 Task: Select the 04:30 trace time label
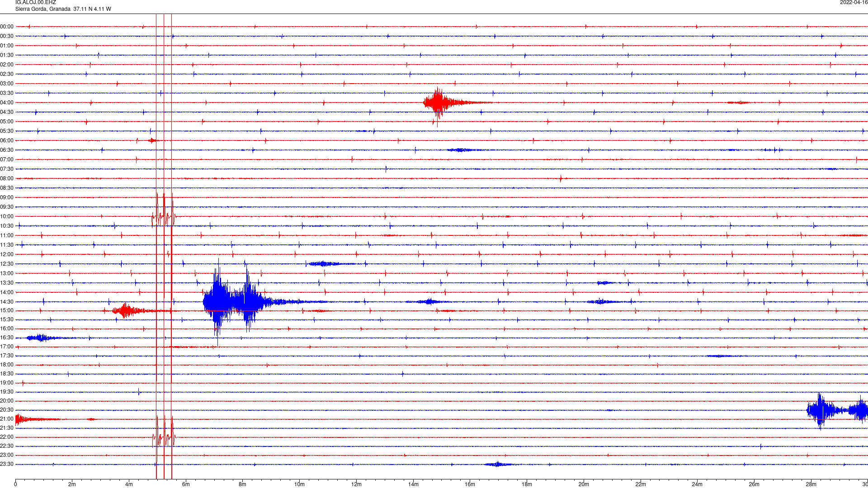7,112
